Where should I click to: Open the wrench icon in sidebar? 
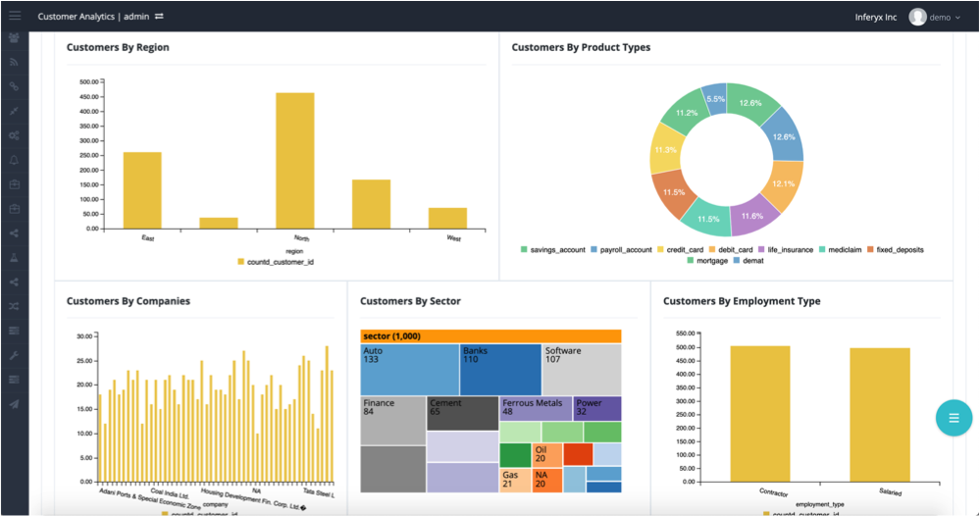tap(14, 355)
